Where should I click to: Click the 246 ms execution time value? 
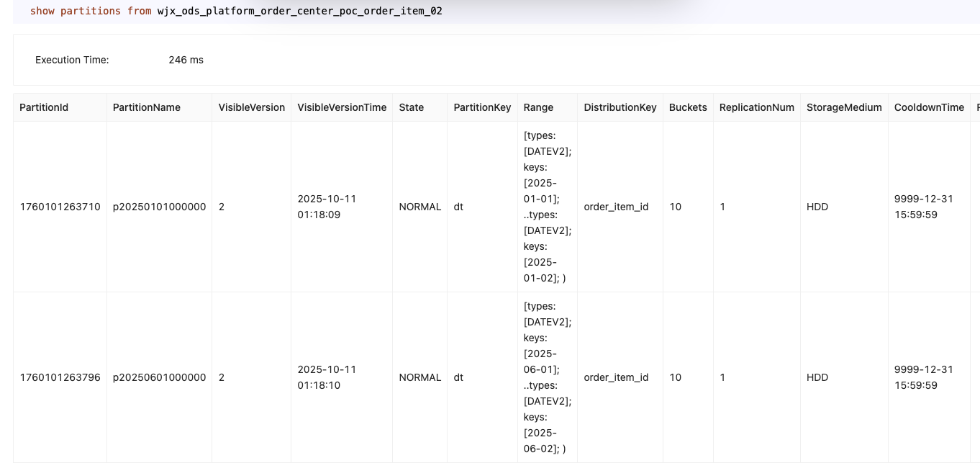[x=186, y=60]
